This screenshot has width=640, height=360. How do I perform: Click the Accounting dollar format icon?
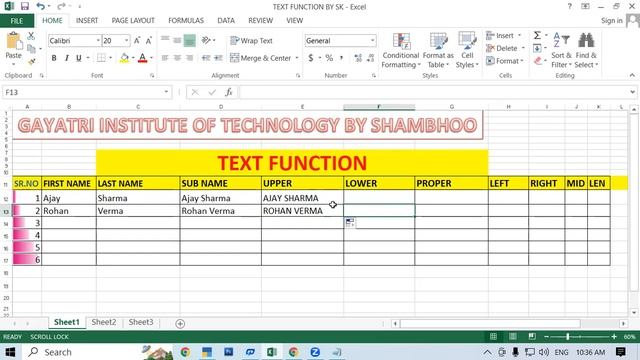(x=311, y=58)
